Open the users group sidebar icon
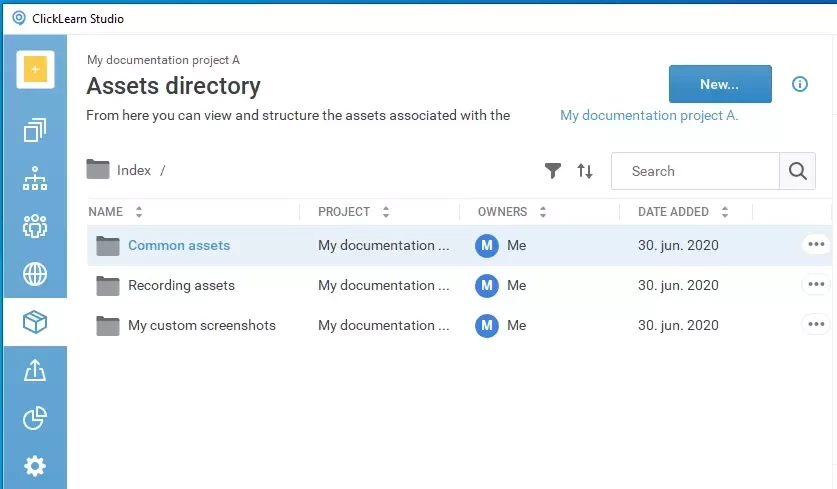 [x=35, y=226]
